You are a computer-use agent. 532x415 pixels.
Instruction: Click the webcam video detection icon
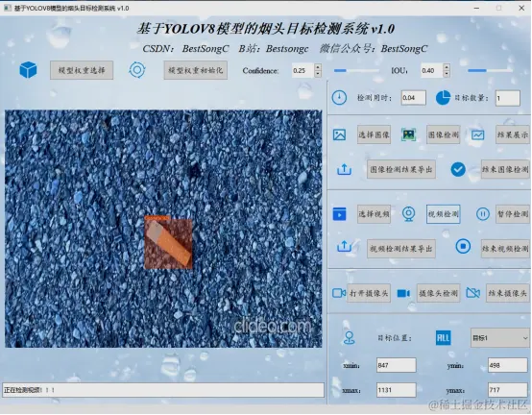(x=408, y=214)
